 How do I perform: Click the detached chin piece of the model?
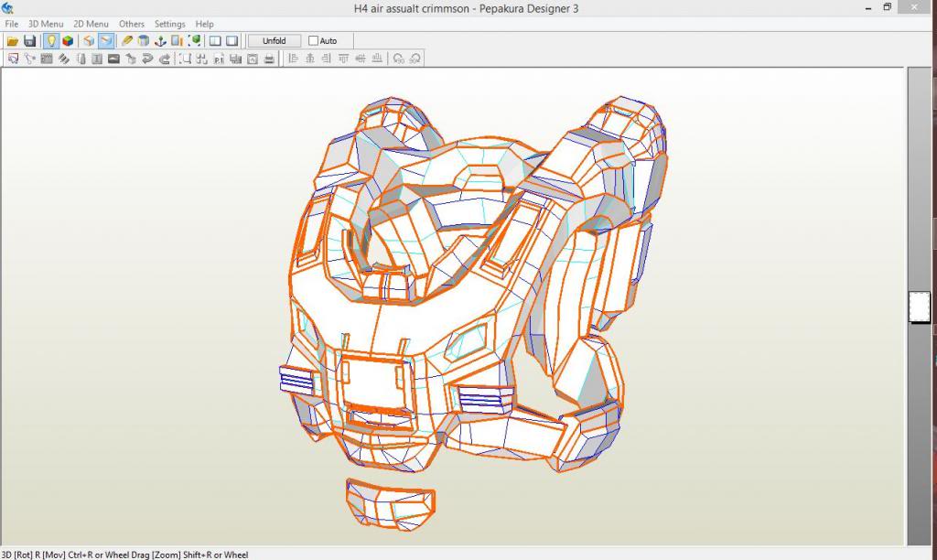point(390,504)
